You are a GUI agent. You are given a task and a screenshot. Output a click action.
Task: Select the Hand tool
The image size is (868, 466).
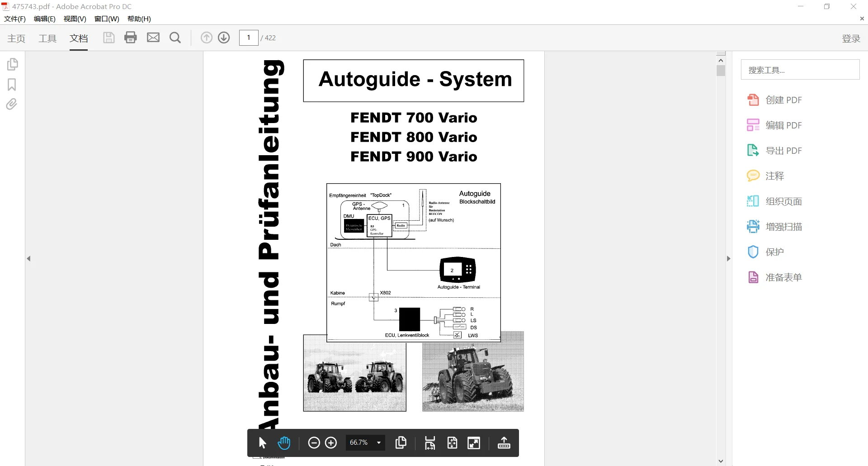pos(284,443)
